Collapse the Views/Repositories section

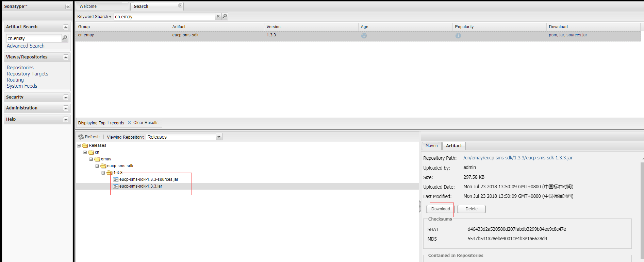(66, 57)
